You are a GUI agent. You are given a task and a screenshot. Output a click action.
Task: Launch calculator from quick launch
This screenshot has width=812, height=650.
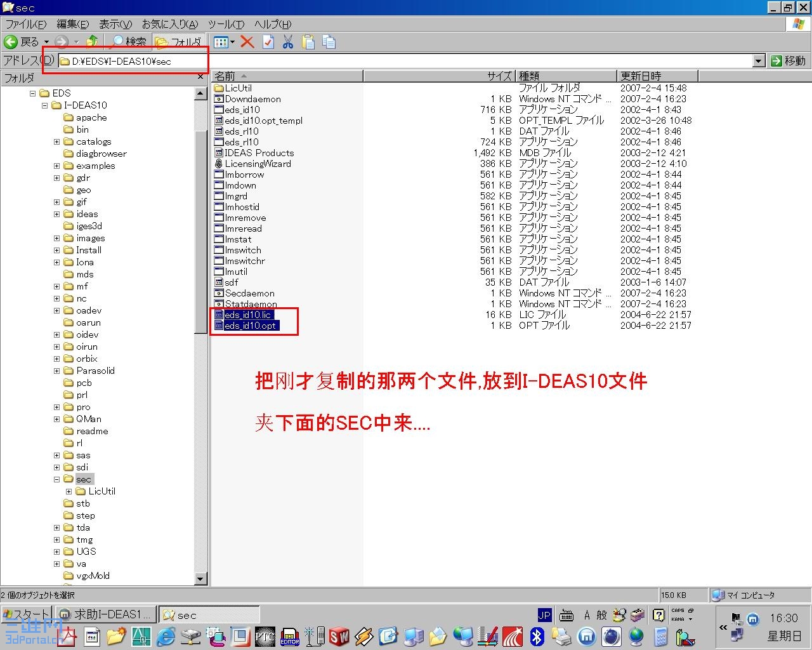pyautogui.click(x=661, y=637)
